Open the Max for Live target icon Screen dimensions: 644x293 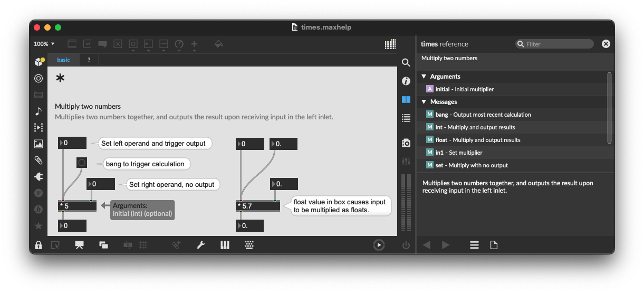[x=39, y=78]
